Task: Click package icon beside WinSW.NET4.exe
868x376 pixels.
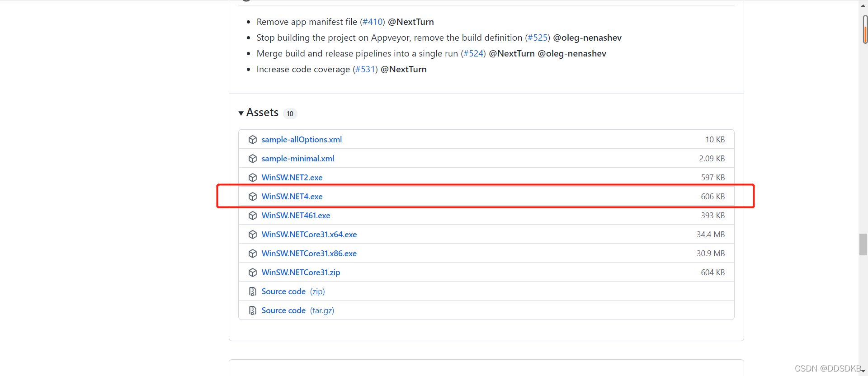Action: click(x=253, y=197)
